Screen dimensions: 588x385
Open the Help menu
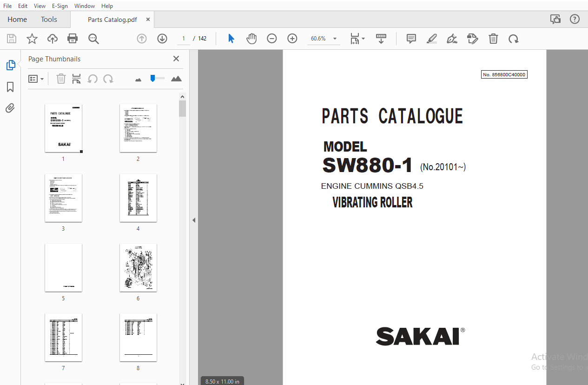coord(107,6)
